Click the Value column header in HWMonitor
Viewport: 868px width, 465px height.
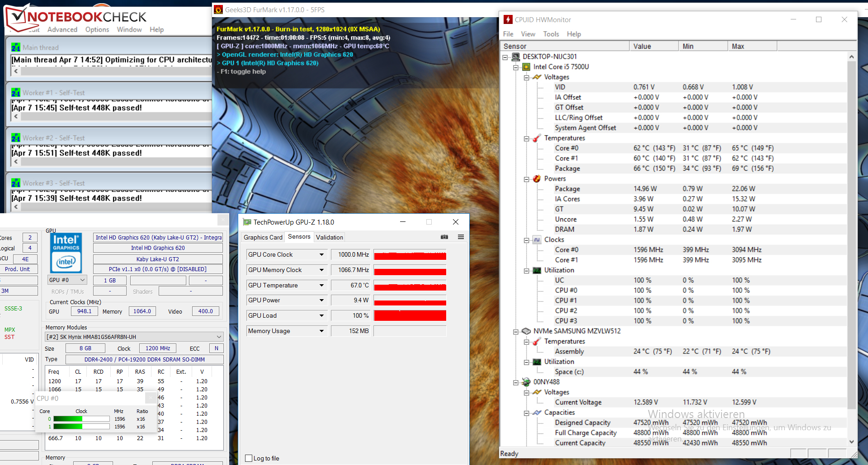654,46
